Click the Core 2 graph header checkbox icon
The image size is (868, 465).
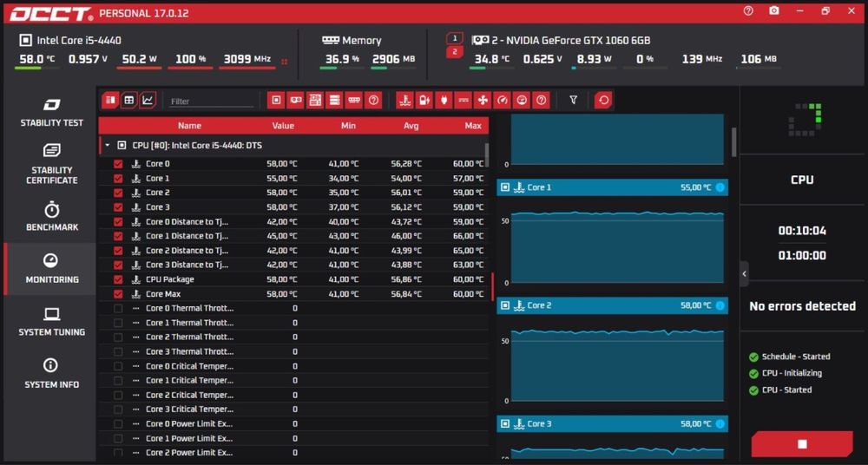(x=505, y=305)
